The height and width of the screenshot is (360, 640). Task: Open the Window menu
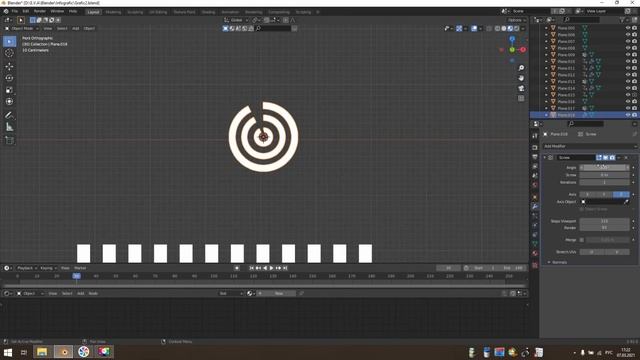[x=57, y=11]
